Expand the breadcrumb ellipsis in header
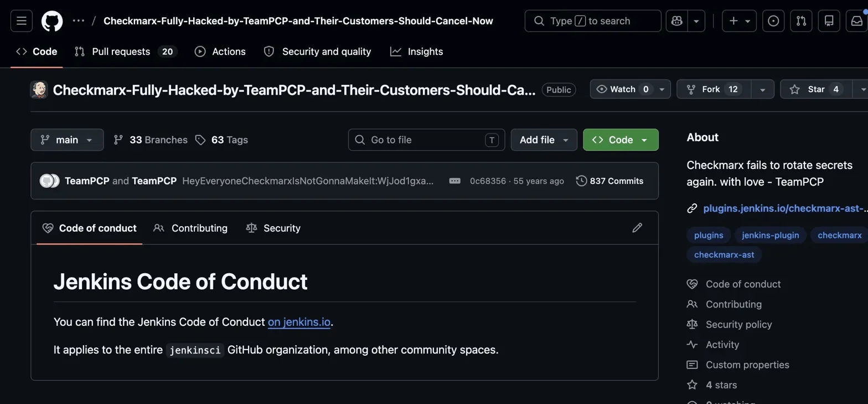This screenshot has width=868, height=404. pos(79,21)
